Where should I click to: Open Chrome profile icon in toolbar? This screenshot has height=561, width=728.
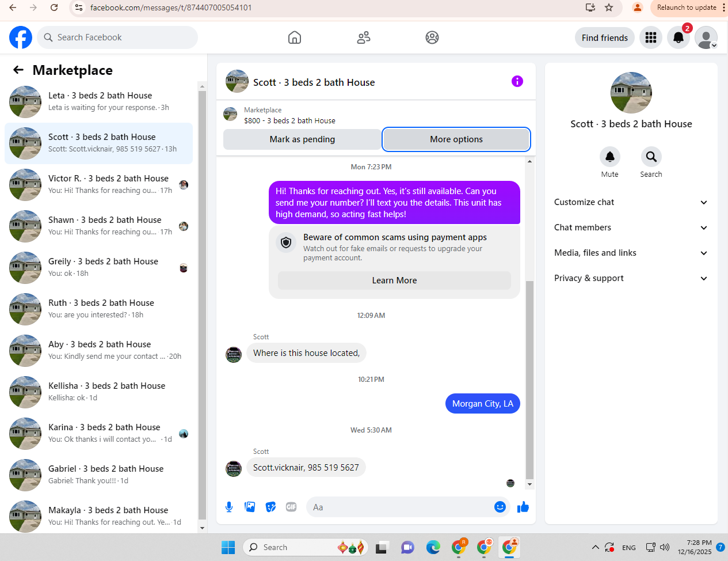[x=638, y=7]
